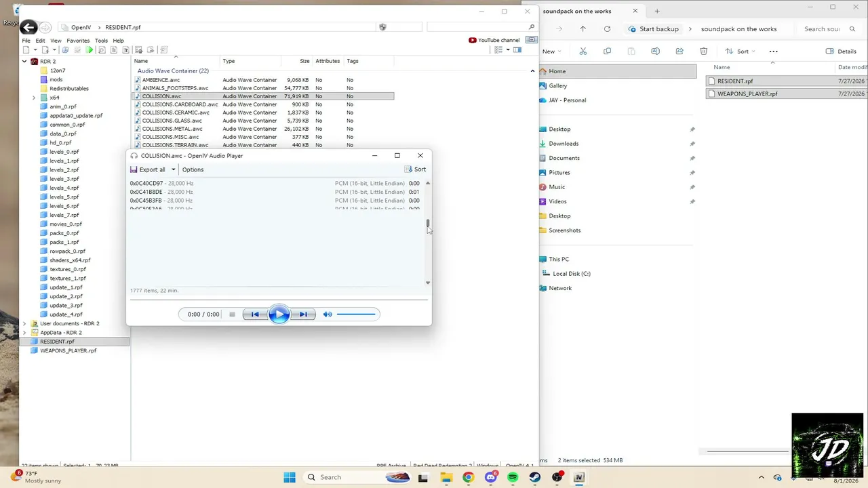
Task: Go up one folder in File Explorer
Action: click(583, 29)
